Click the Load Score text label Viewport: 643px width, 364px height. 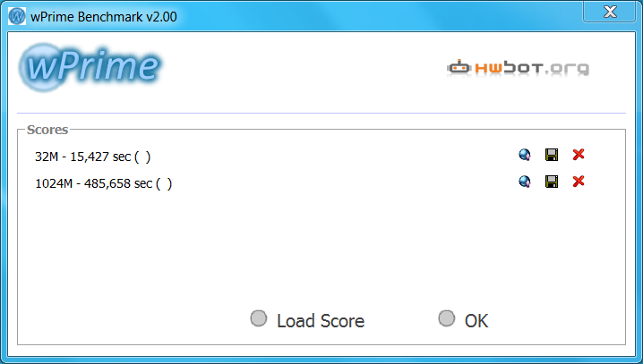tap(321, 321)
